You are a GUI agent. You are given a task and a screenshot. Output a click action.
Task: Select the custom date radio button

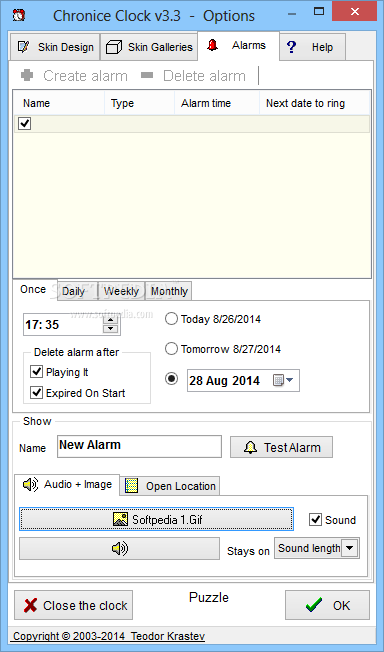tap(171, 379)
